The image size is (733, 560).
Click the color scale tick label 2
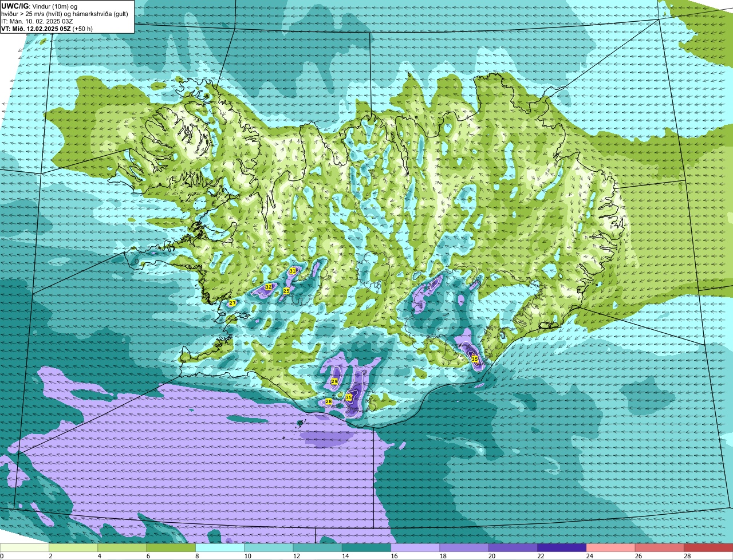coord(50,556)
